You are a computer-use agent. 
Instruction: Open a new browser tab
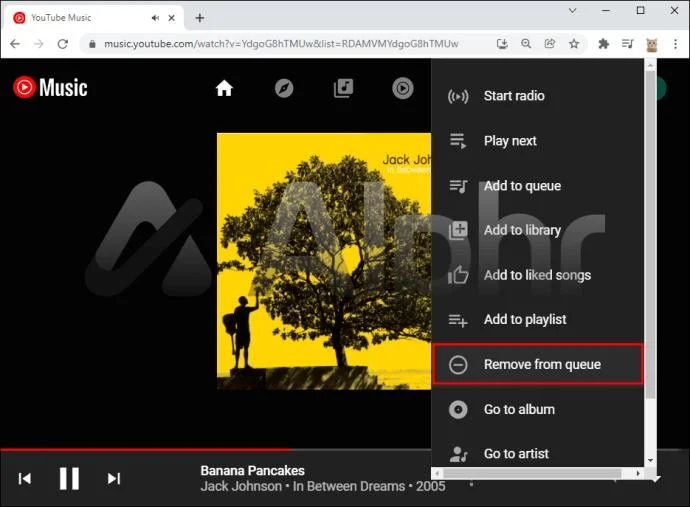tap(199, 18)
